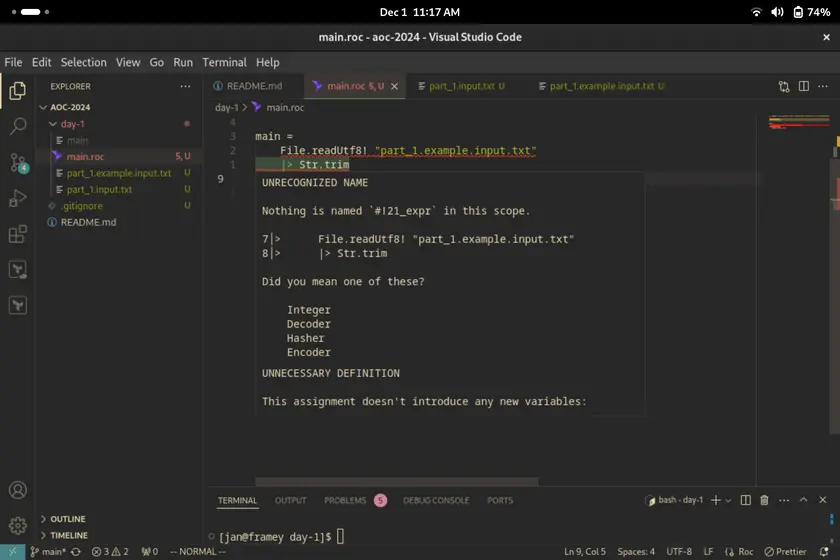Image resolution: width=840 pixels, height=560 pixels.
Task: Open the File menu
Action: coord(13,62)
